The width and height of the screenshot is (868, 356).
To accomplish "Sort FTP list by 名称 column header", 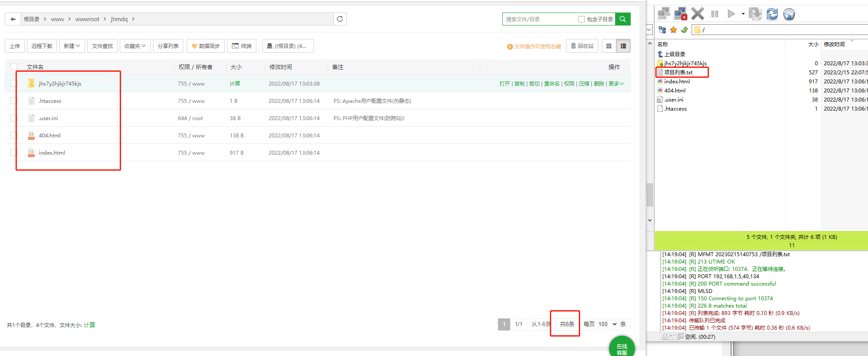I will (x=663, y=44).
